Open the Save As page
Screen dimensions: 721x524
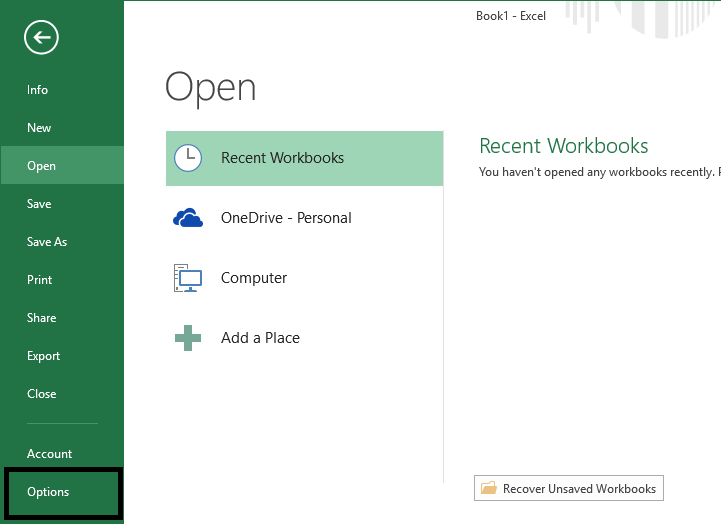point(47,242)
